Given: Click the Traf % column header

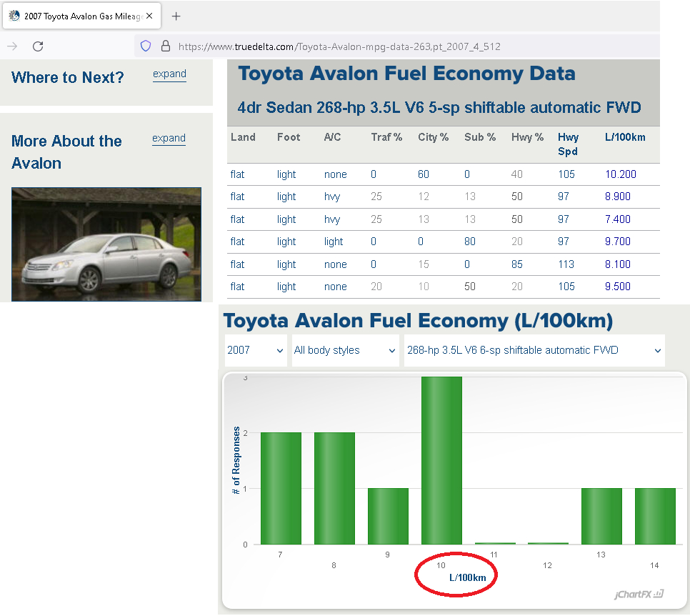Looking at the screenshot, I should 386,137.
